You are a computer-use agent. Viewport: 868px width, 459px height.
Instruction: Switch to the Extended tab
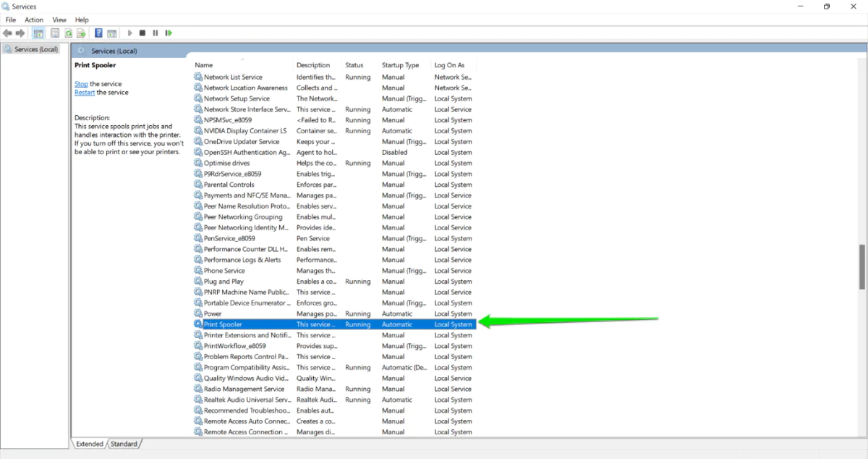(89, 444)
